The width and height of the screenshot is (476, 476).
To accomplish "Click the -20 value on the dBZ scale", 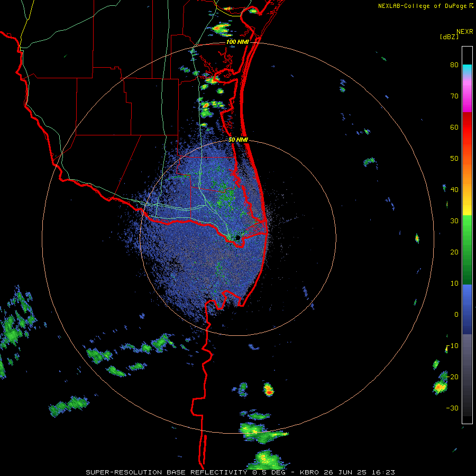I will [x=452, y=377].
